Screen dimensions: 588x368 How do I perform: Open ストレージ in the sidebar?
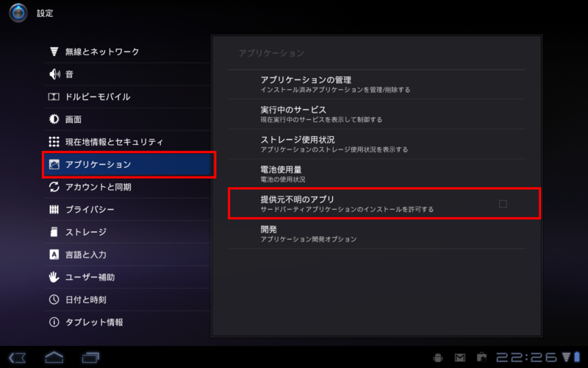coord(127,232)
